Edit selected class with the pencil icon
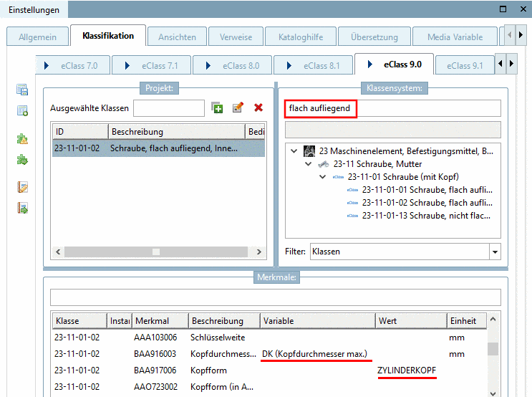This screenshot has width=532, height=397. coord(238,107)
